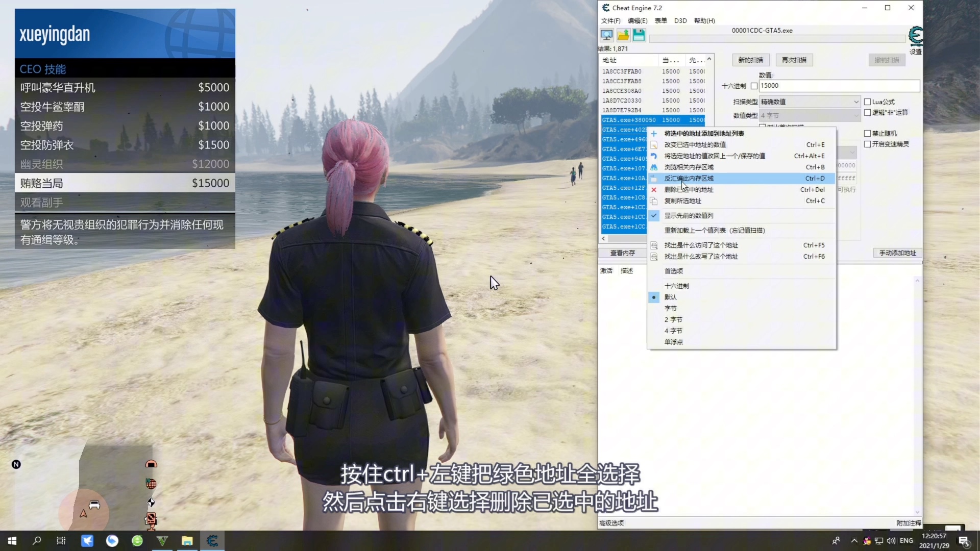
Task: Open the green round app icon in taskbar
Action: pos(137,541)
